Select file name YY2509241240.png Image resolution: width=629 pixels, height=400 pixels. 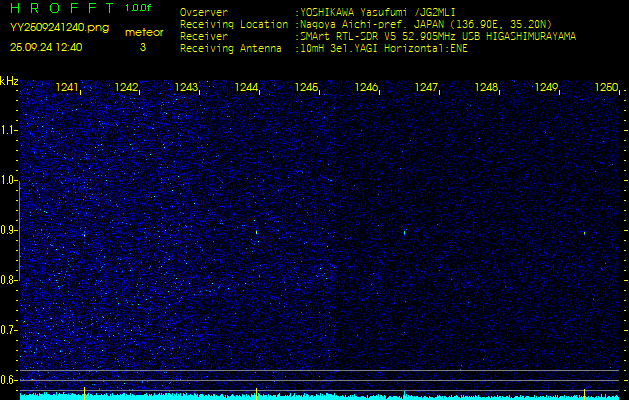click(59, 28)
